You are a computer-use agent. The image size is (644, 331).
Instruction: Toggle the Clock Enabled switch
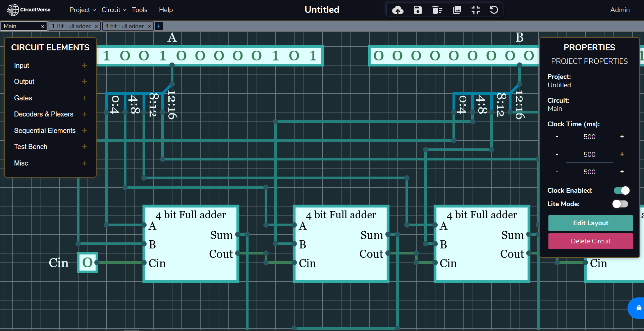pyautogui.click(x=622, y=191)
